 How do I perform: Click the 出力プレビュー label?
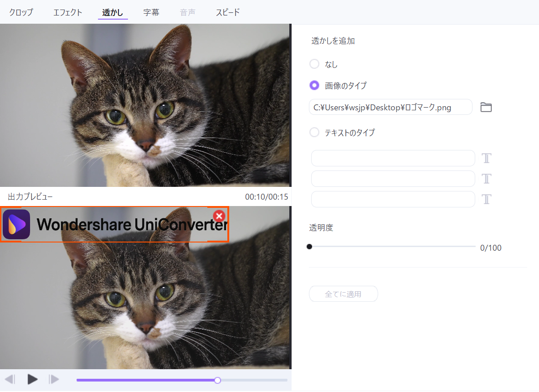pyautogui.click(x=30, y=197)
